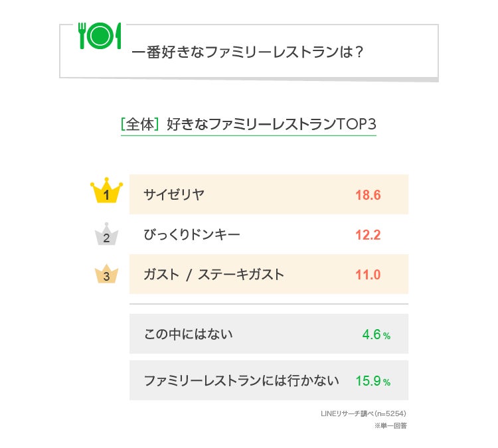Click the green fork, plate and knife icon

[100, 37]
